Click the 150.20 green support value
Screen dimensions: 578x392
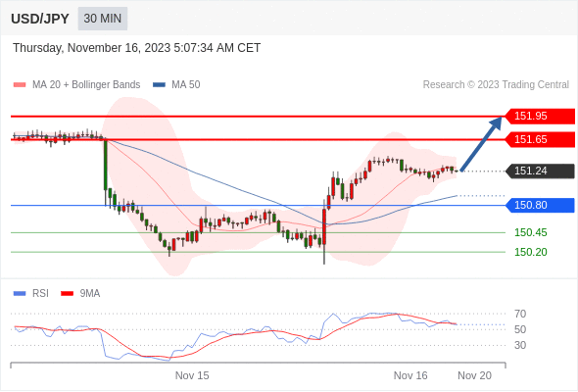[x=530, y=252]
